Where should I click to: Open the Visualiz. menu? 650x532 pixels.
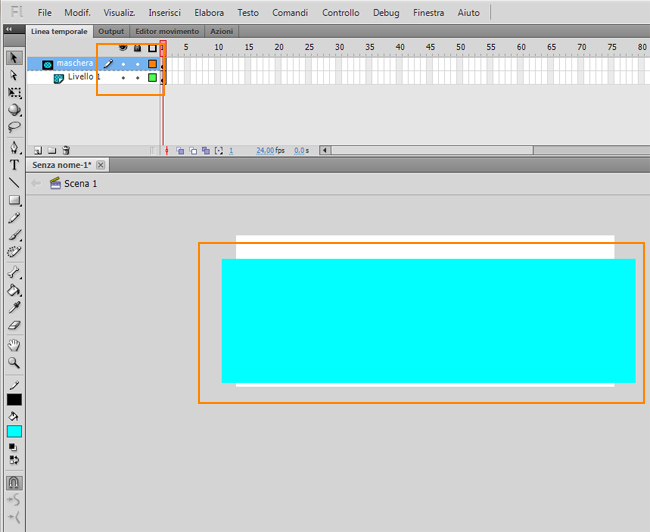pos(119,13)
